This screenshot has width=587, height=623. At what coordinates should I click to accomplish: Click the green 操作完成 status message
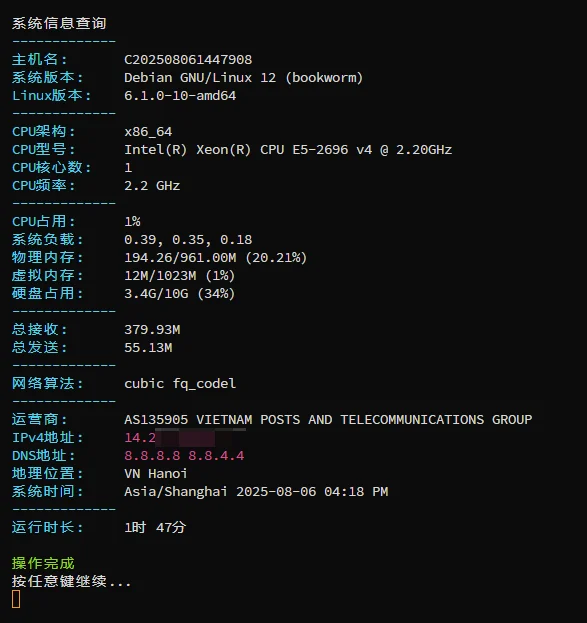click(43, 563)
